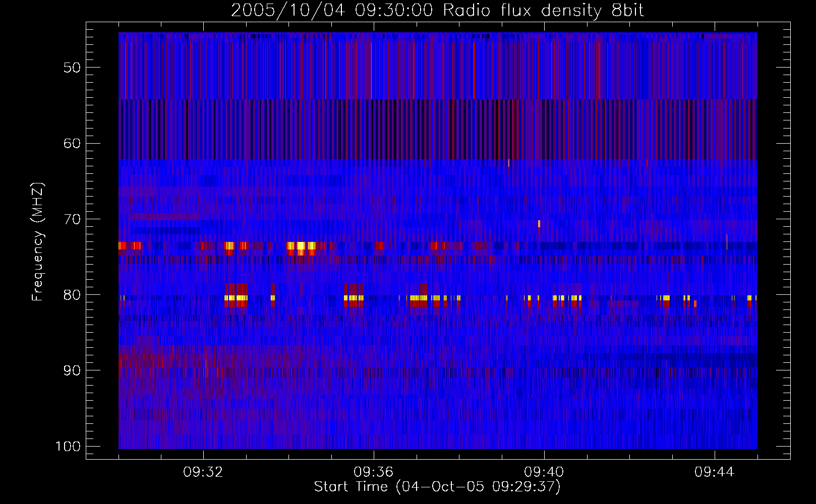Click the 60 frequency tick label
The width and height of the screenshot is (816, 504).
(x=72, y=143)
